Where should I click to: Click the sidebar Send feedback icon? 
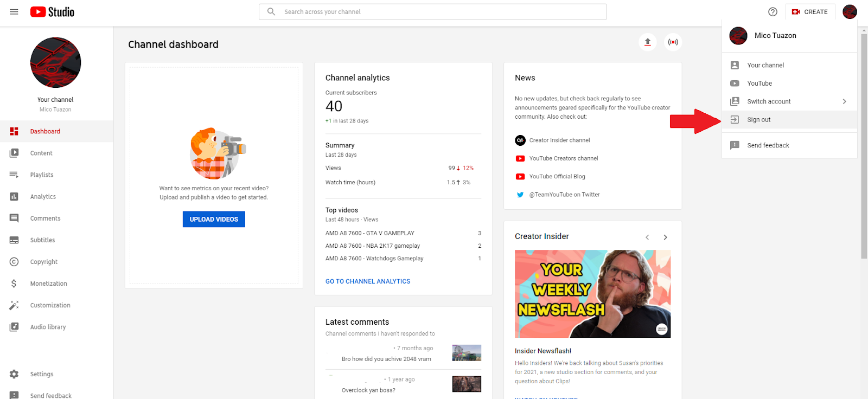click(x=14, y=395)
